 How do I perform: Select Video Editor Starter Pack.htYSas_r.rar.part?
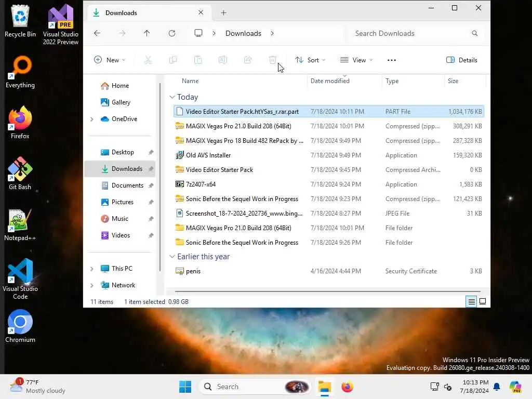pyautogui.click(x=329, y=112)
